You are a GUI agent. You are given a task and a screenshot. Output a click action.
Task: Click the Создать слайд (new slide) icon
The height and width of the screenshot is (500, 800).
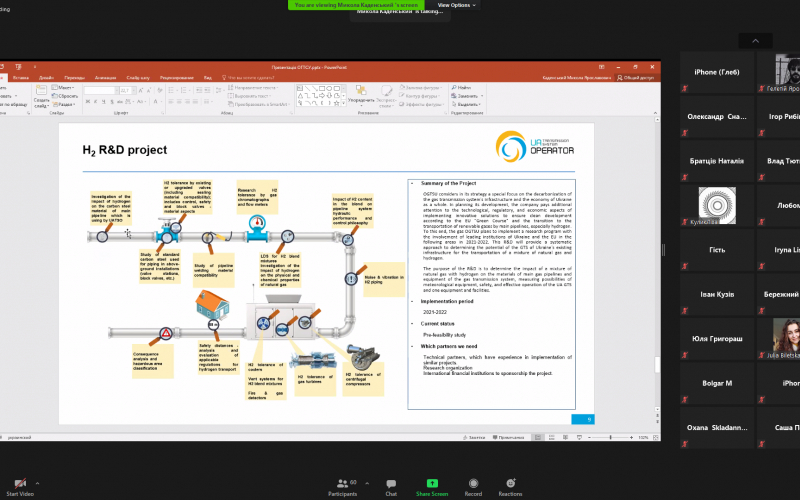41,91
